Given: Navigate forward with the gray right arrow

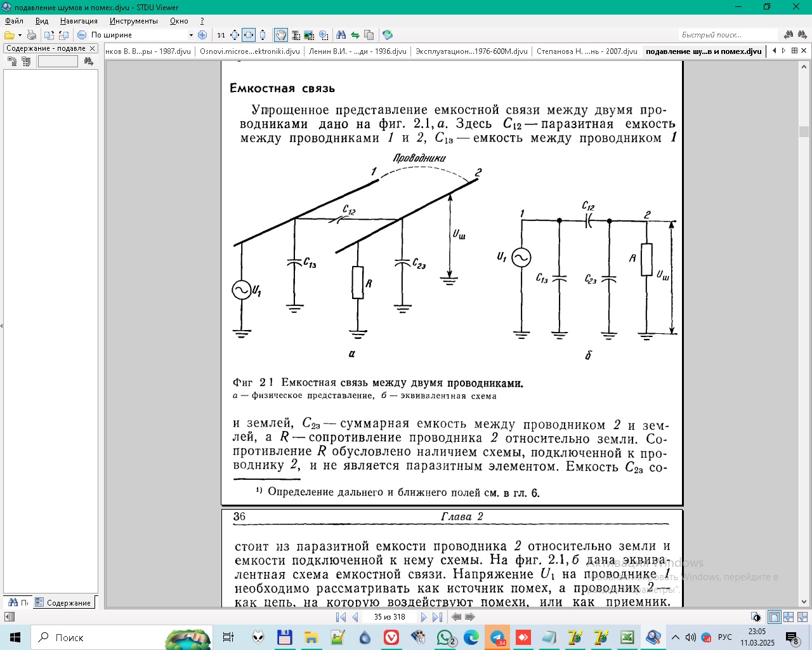Looking at the screenshot, I should tap(470, 617).
